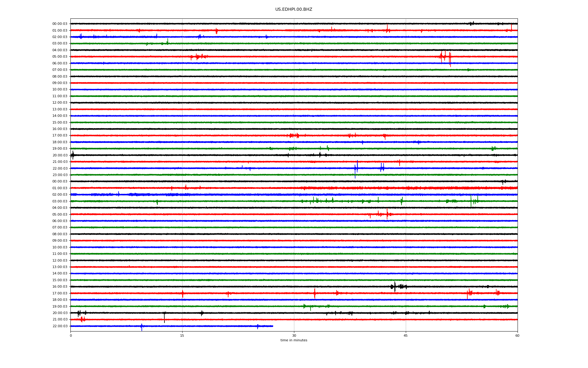Click the 23:00:03 row time label

(x=60, y=175)
